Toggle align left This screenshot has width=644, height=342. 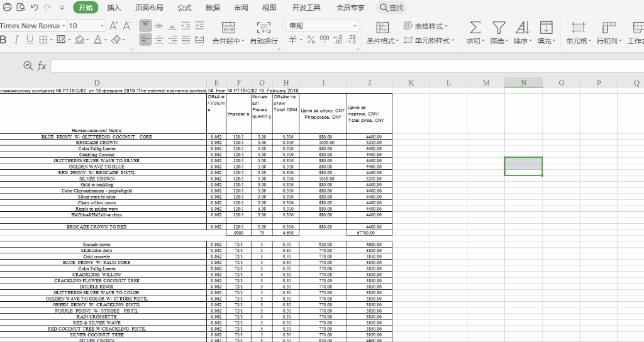(145, 40)
